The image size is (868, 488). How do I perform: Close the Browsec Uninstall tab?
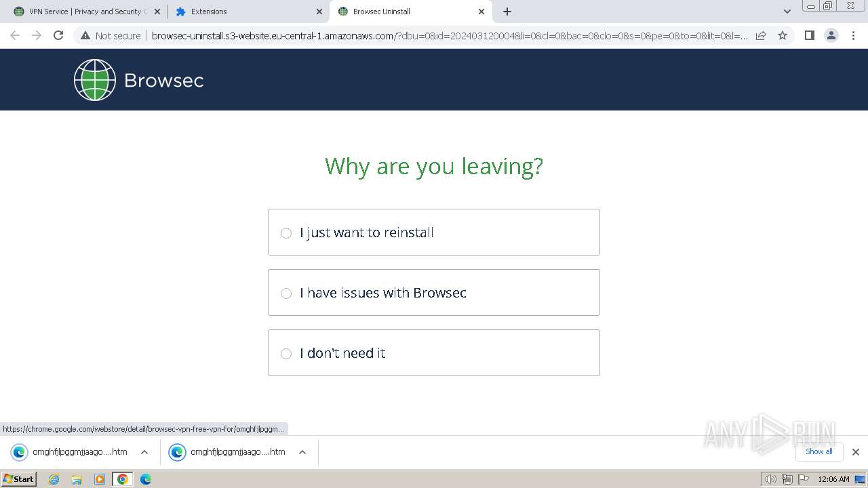point(481,12)
